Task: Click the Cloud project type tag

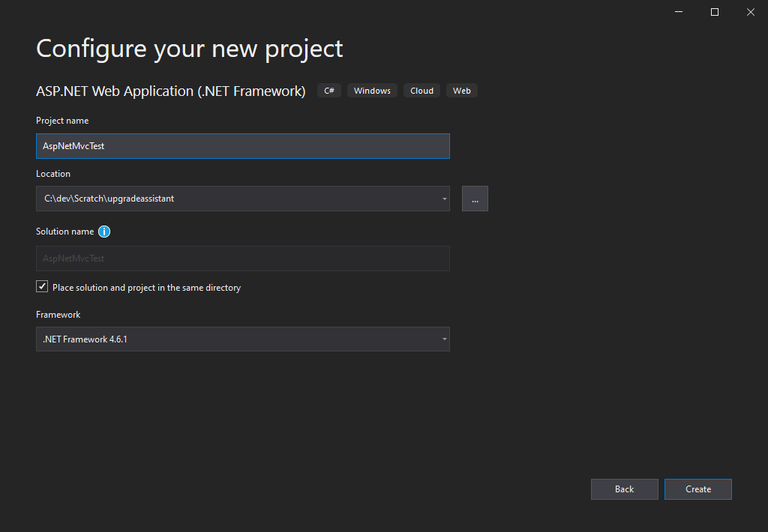Action: pos(421,91)
